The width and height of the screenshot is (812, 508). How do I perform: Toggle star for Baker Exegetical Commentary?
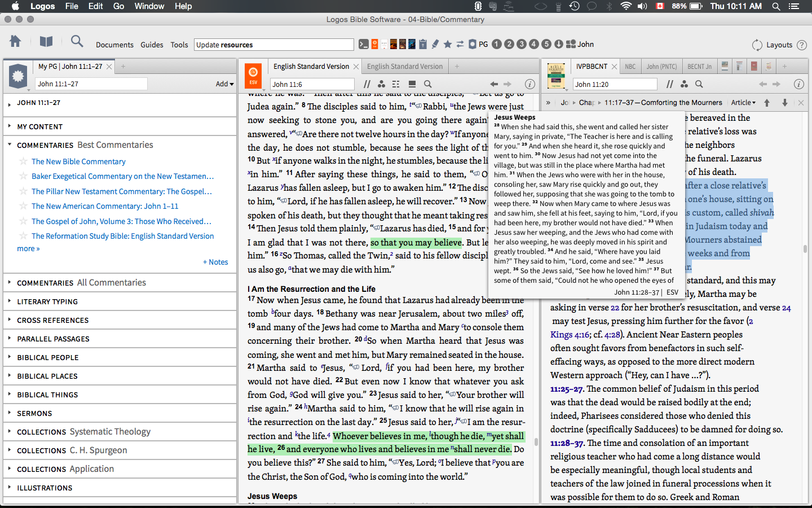tap(23, 176)
